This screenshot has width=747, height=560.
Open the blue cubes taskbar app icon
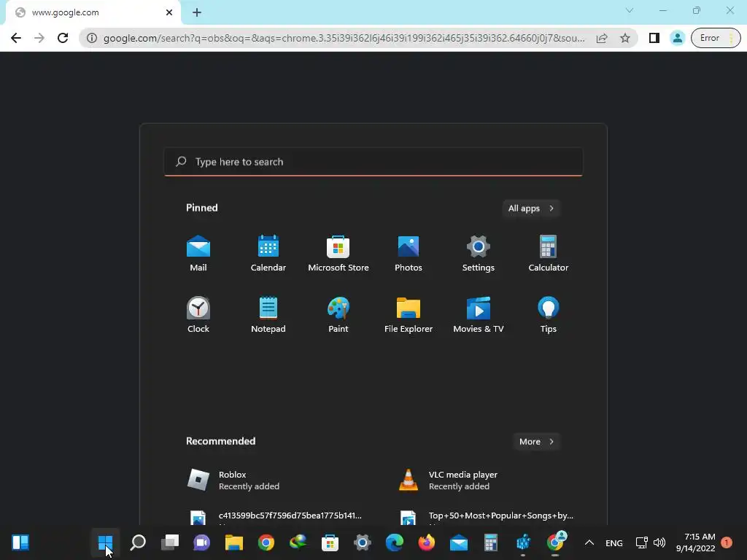(x=523, y=542)
